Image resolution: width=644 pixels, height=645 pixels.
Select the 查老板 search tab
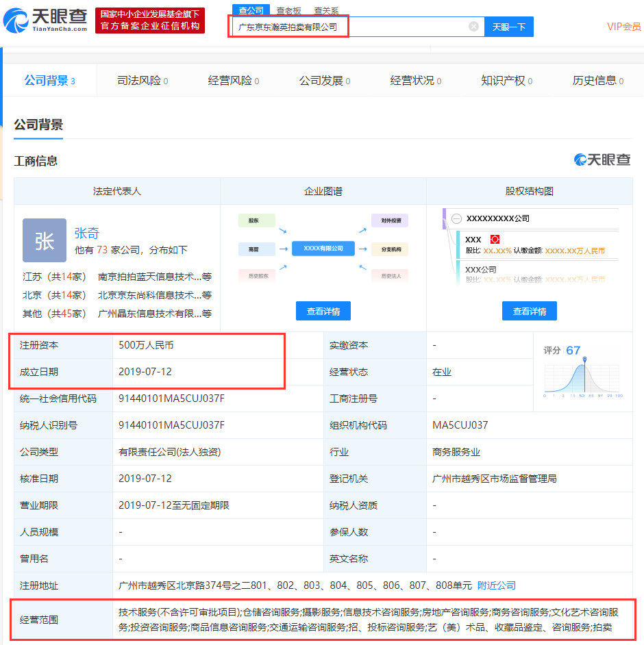coord(288,10)
